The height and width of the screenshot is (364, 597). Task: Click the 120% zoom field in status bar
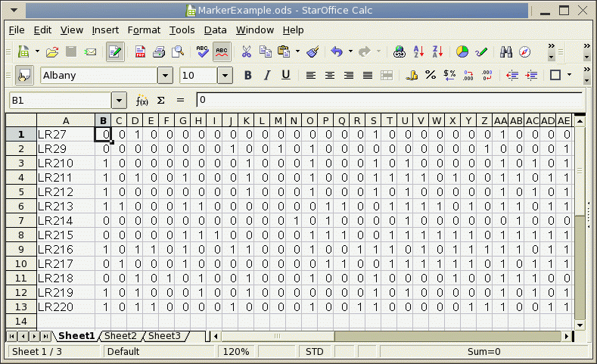[x=235, y=352]
